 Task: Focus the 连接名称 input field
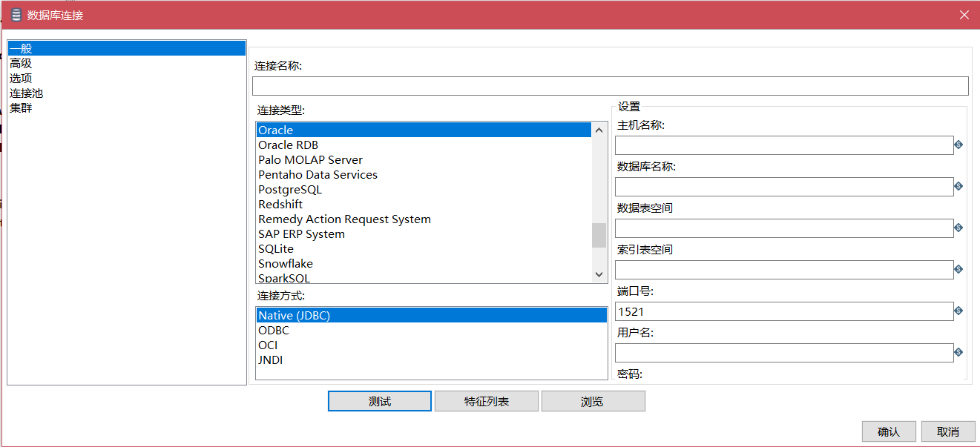[610, 86]
